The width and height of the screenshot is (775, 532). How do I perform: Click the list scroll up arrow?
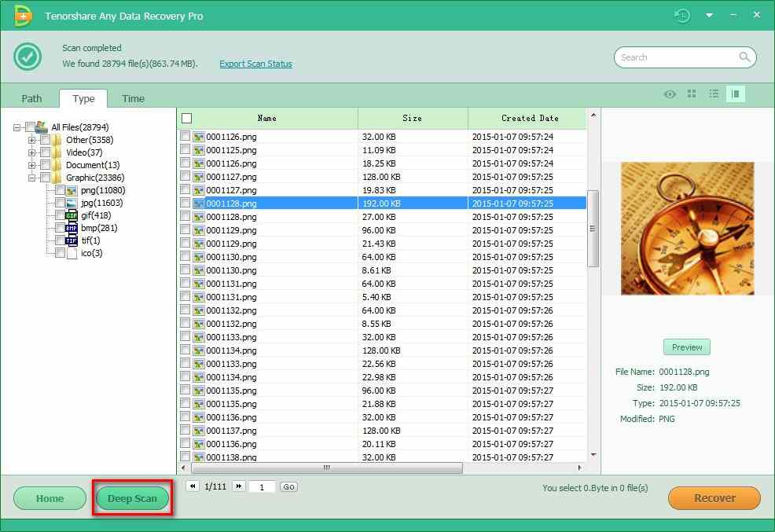[593, 115]
